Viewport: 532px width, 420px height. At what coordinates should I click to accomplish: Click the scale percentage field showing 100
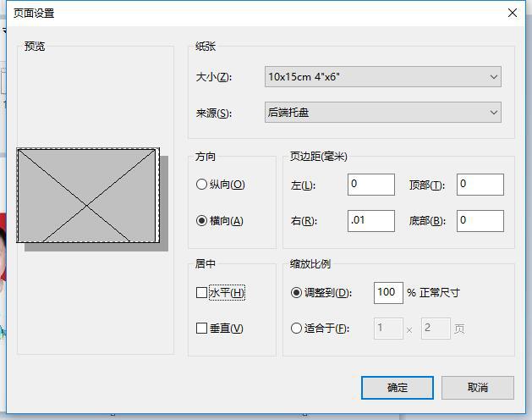coord(388,293)
